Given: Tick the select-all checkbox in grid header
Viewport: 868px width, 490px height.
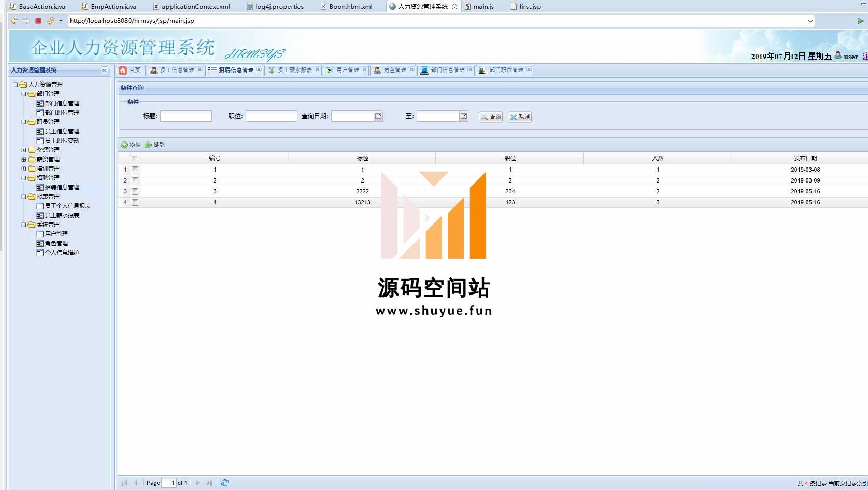Looking at the screenshot, I should click(x=135, y=158).
